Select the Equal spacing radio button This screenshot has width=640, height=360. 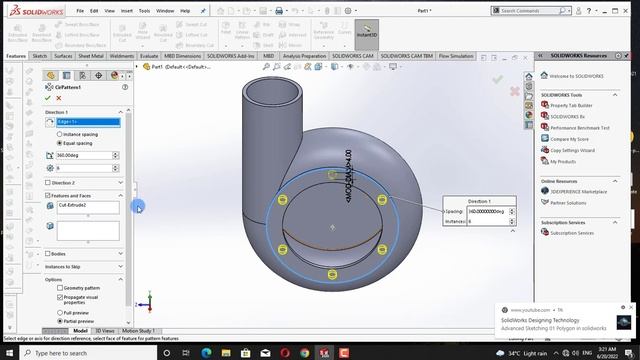pos(60,143)
